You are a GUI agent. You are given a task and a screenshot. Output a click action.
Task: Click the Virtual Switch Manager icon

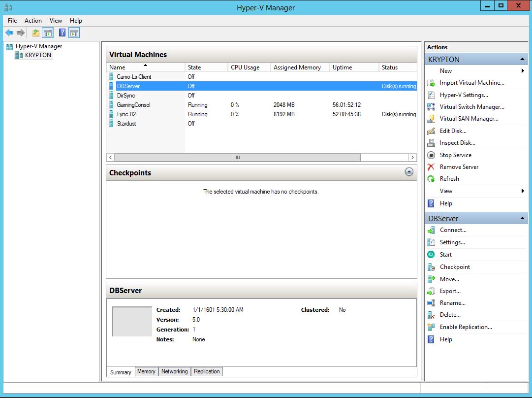431,107
